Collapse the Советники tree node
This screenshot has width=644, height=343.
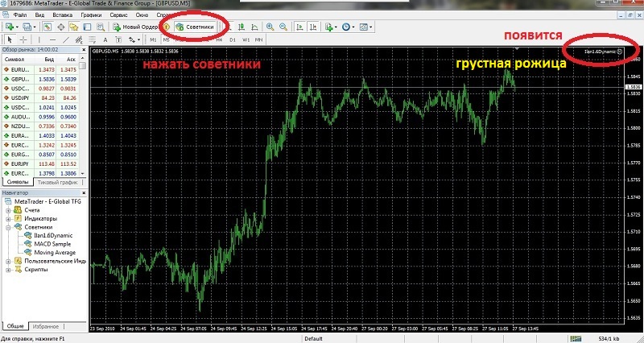tap(8, 227)
